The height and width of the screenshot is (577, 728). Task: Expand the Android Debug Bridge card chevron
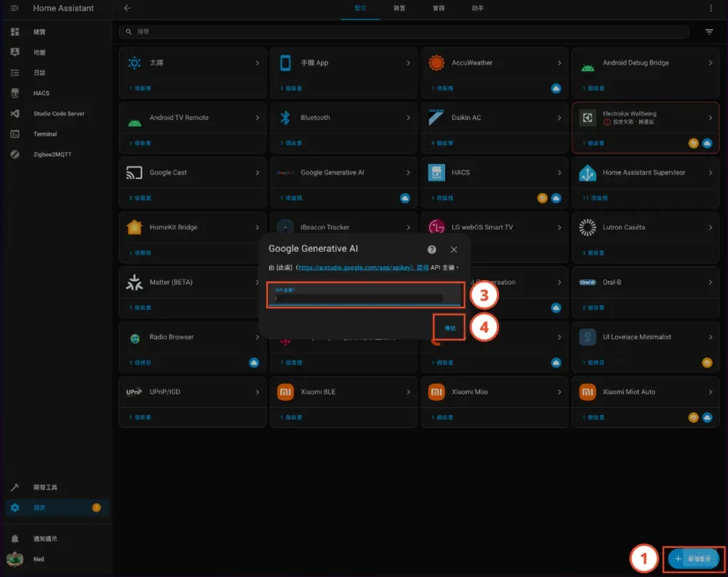pos(710,63)
